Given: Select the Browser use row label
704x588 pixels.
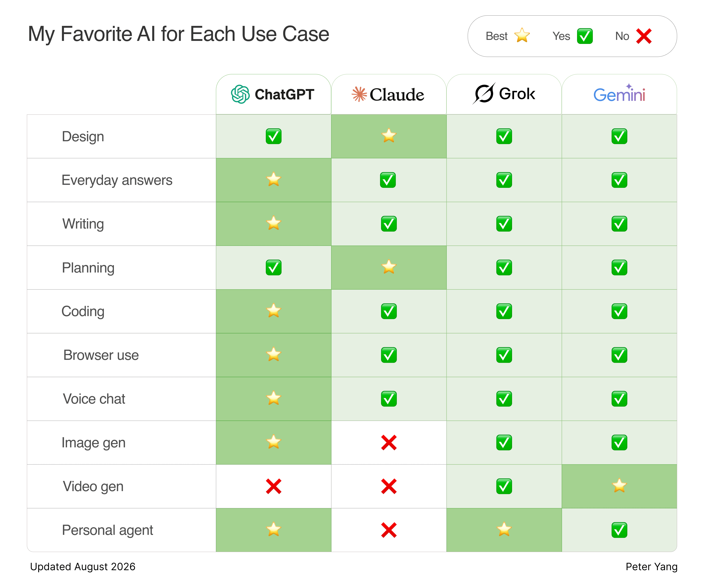Looking at the screenshot, I should tap(101, 355).
